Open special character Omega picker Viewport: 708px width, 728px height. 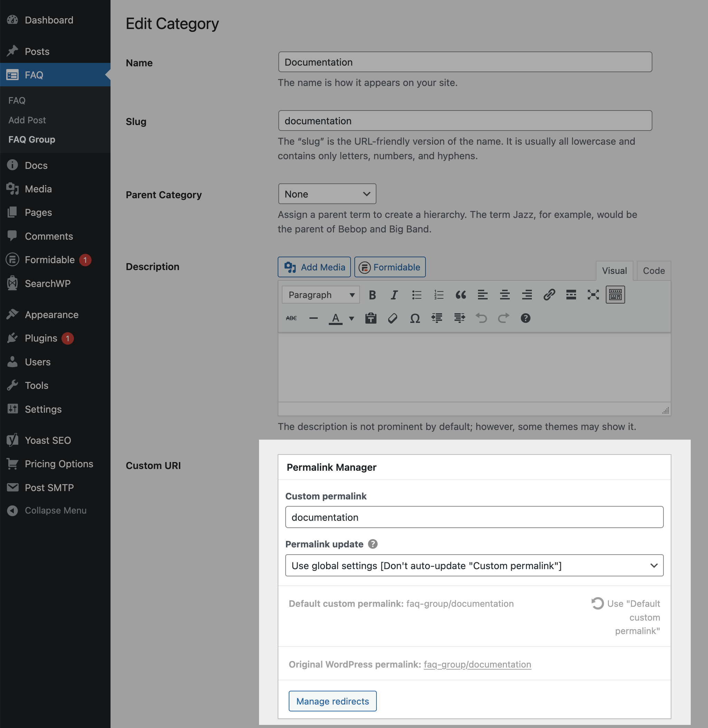click(414, 318)
